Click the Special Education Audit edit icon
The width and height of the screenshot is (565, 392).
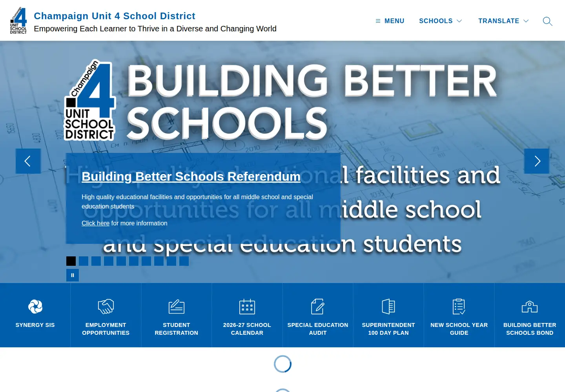click(318, 307)
